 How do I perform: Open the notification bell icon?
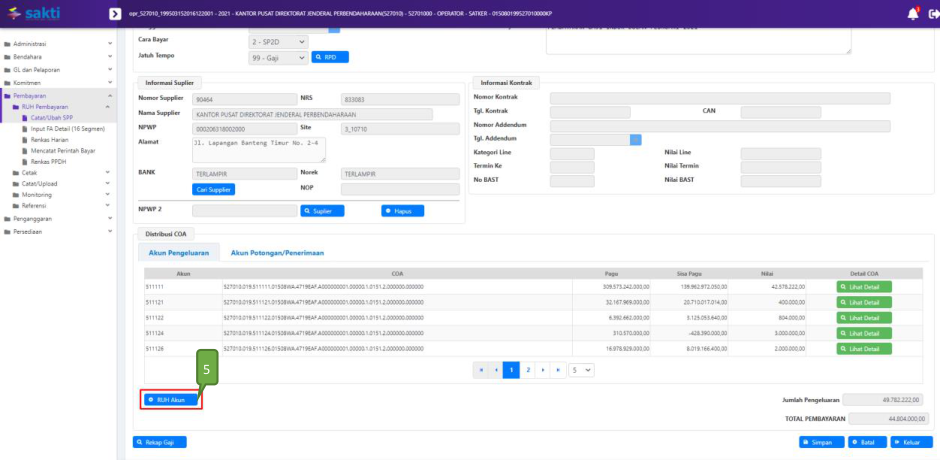[x=912, y=14]
